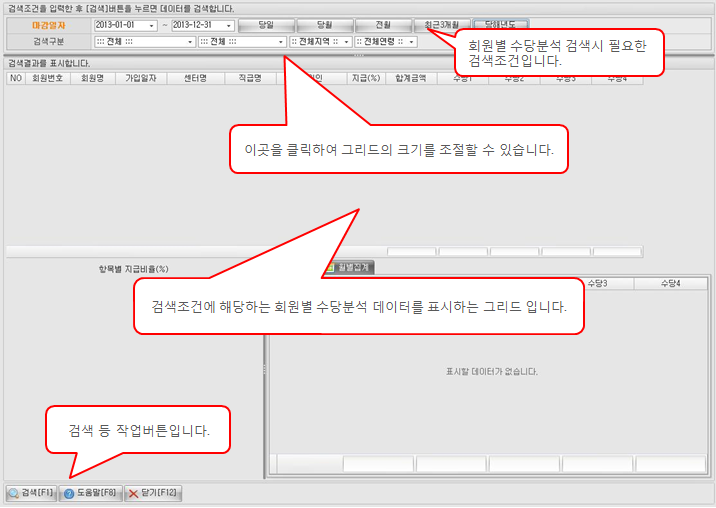Open help with 도움말[F8] button
This screenshot has height=508, width=716.
coord(90,493)
